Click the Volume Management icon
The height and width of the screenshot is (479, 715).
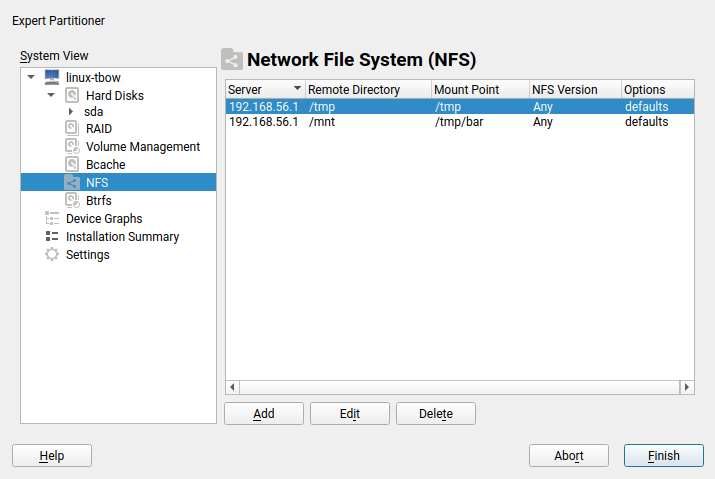coord(72,146)
